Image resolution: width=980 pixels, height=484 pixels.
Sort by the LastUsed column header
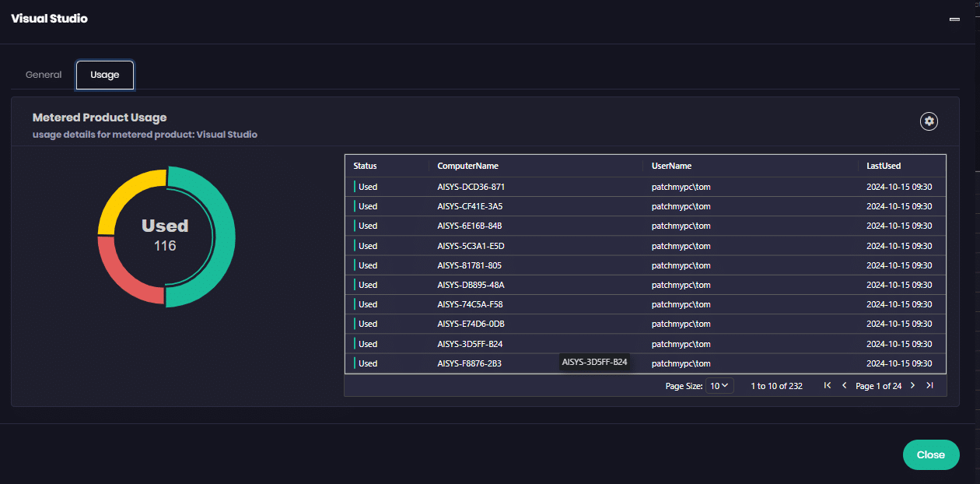pyautogui.click(x=884, y=166)
